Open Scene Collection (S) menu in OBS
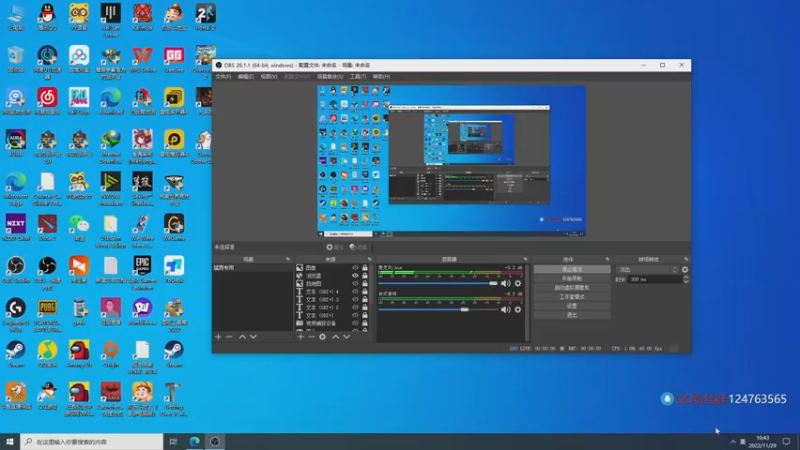This screenshot has width=800, height=450. pos(330,77)
